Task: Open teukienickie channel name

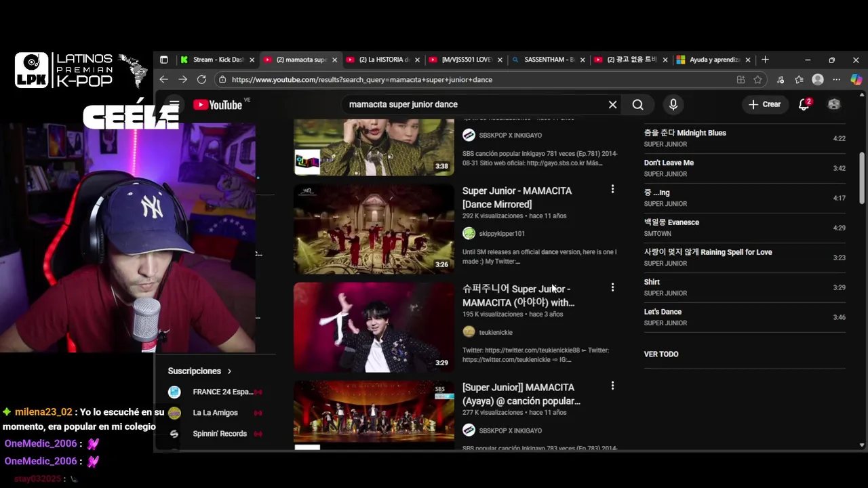Action: tap(496, 332)
